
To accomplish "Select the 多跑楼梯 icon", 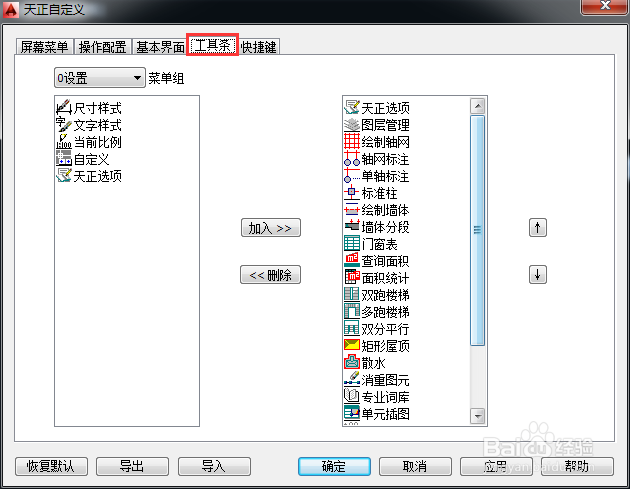I will coord(352,311).
